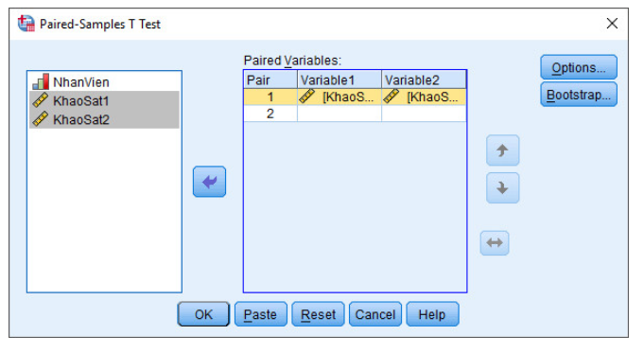Viewport: 644px width, 353px height.
Task: Click the move pair up arrow
Action: pos(503,150)
